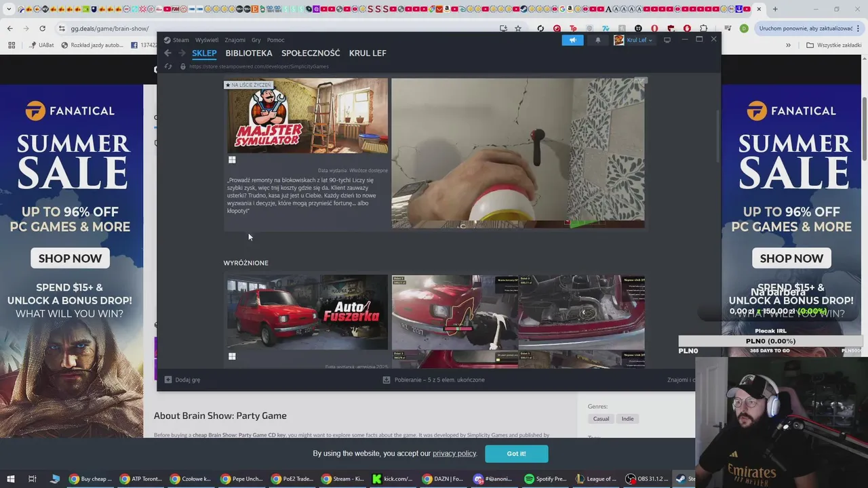
Task: Open Rozkład jazdy autobusów bookmark
Action: [92, 45]
